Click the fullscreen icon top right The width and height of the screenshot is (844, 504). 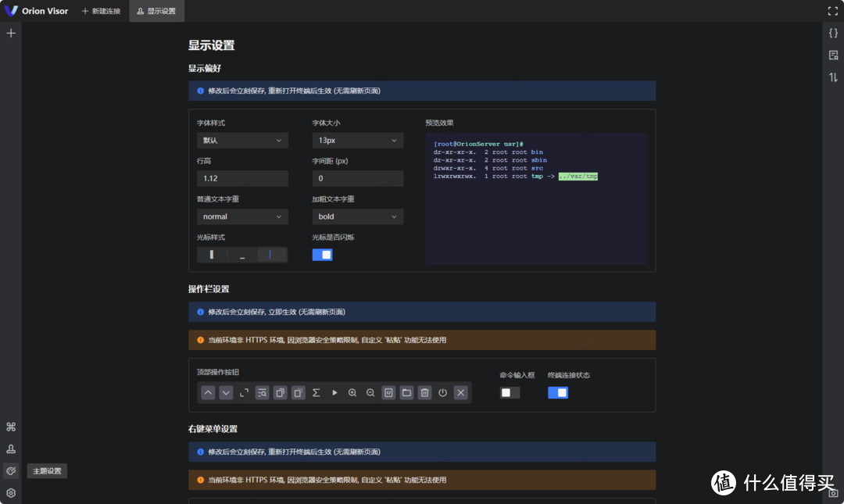pos(832,11)
